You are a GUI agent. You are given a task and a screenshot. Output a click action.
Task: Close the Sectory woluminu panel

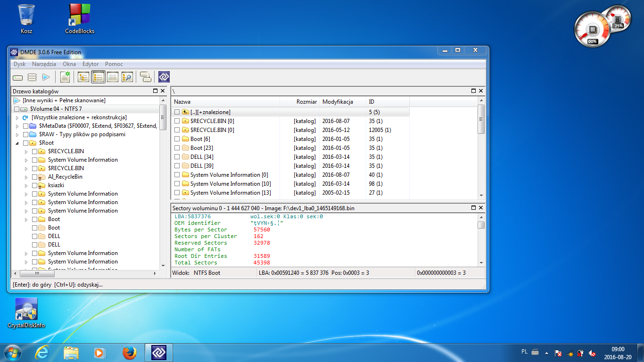[481, 208]
